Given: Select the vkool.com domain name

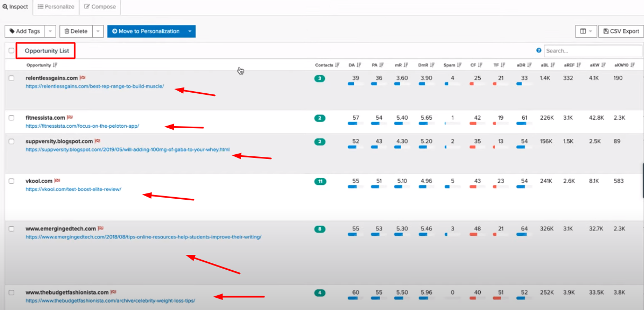Looking at the screenshot, I should tap(39, 181).
